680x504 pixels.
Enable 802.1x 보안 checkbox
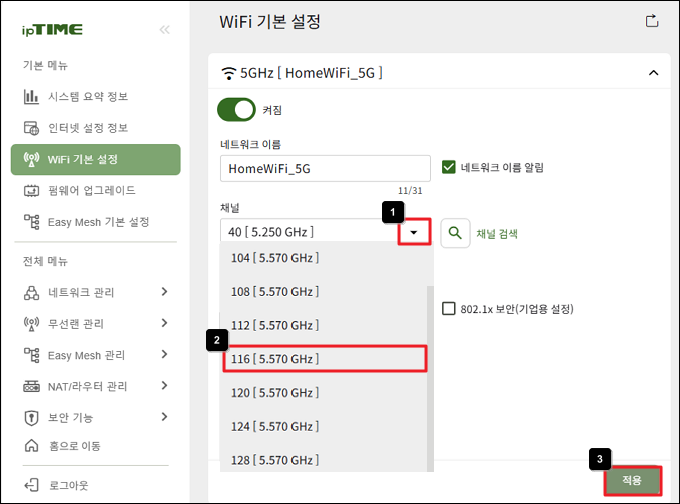(x=448, y=308)
